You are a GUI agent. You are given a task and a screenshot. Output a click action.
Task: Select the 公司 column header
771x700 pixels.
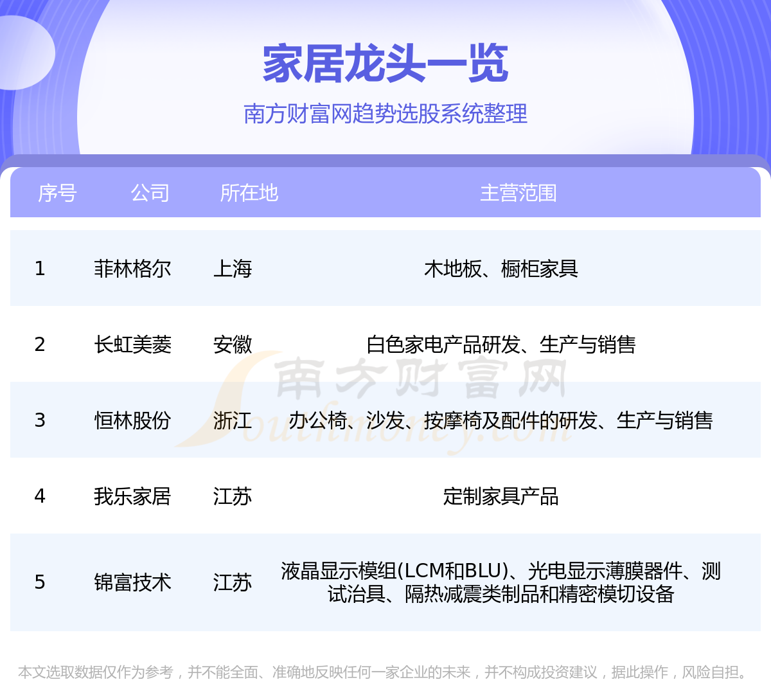click(x=150, y=193)
